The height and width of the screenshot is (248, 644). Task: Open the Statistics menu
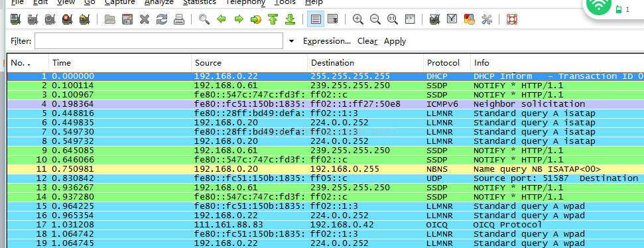pyautogui.click(x=199, y=3)
